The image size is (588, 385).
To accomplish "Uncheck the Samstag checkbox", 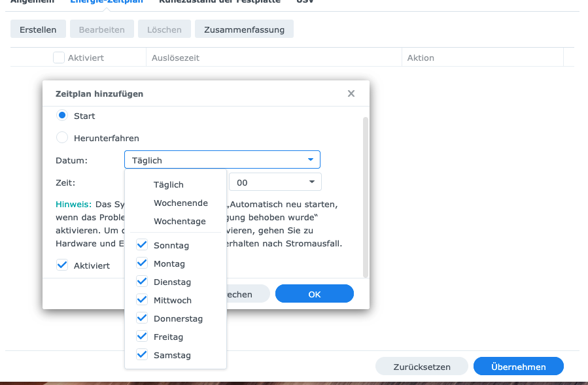I will 142,355.
